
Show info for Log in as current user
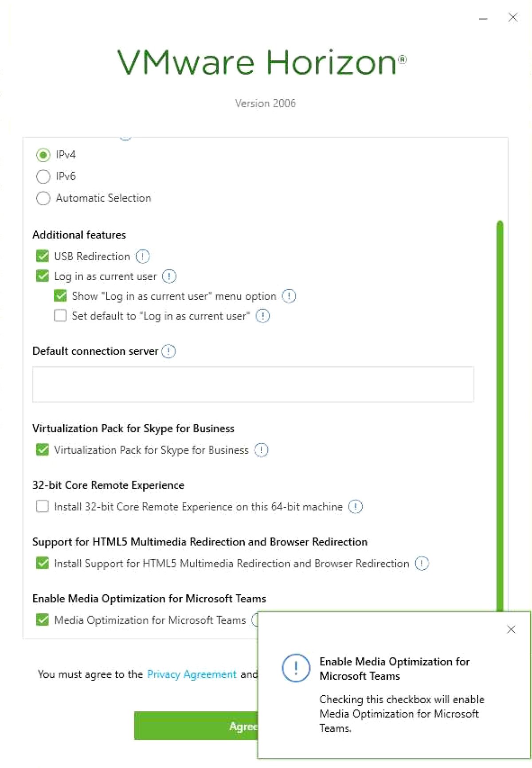pos(169,276)
